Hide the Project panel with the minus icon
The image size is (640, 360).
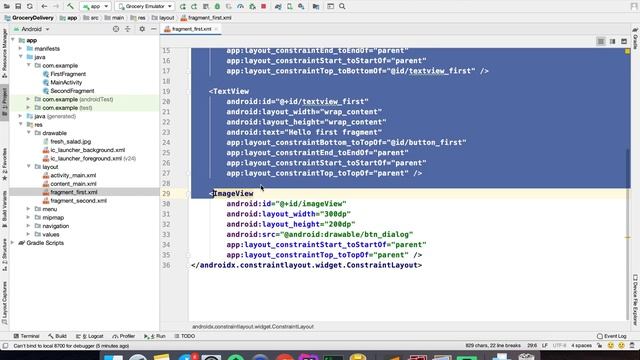pyautogui.click(x=153, y=29)
